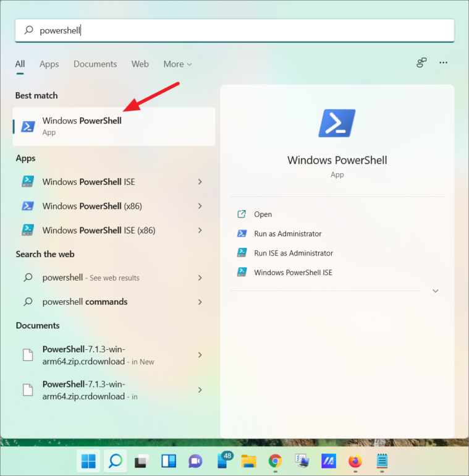Choose Run ISE as Administrator
The height and width of the screenshot is (476, 469).
pyautogui.click(x=294, y=253)
